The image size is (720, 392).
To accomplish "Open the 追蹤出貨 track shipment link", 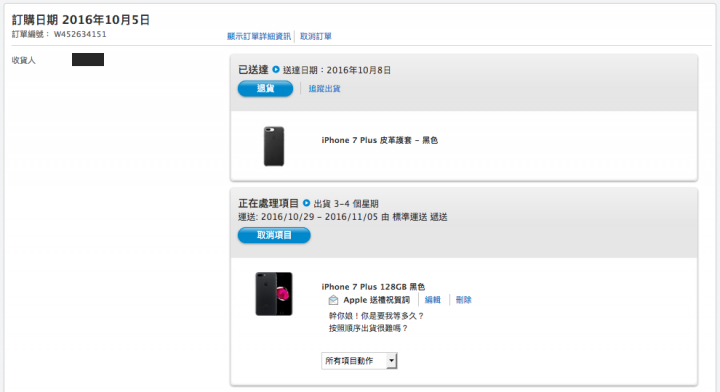I will tap(324, 89).
